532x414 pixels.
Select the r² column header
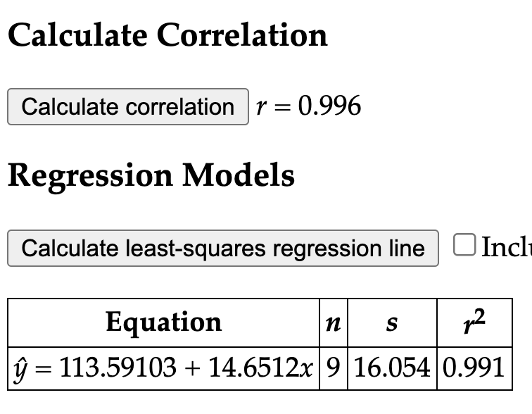click(x=474, y=322)
